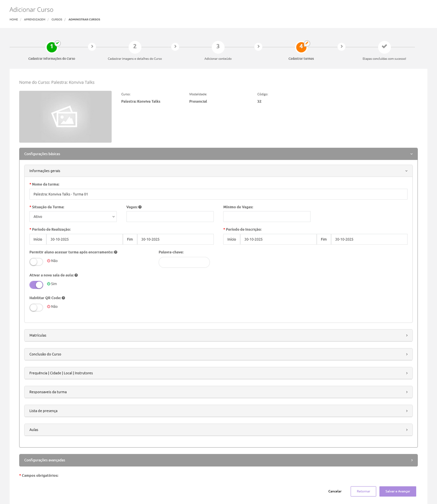Click Salvar e Avançar button
Image resolution: width=437 pixels, height=504 pixels.
[x=397, y=491]
